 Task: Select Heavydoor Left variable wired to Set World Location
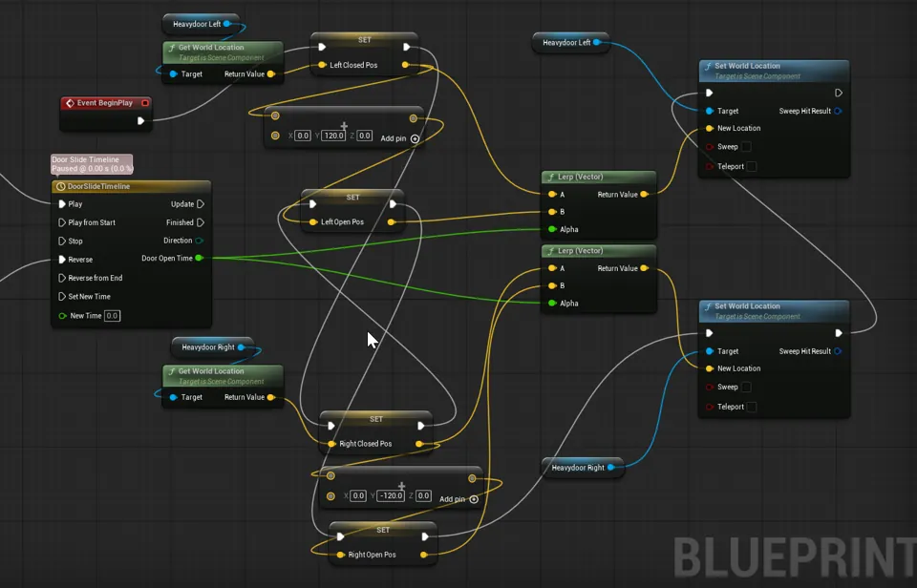pos(571,43)
